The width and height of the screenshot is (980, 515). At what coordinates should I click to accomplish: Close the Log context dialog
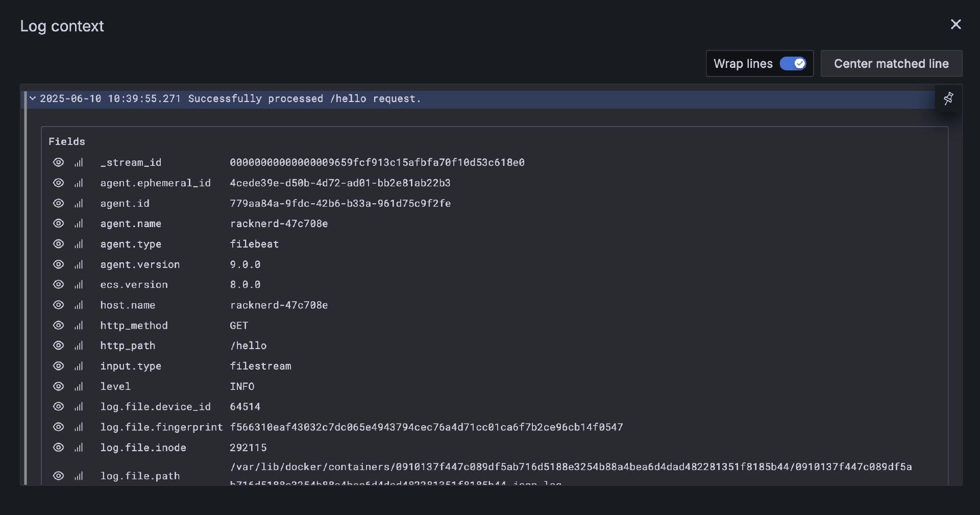click(x=955, y=24)
